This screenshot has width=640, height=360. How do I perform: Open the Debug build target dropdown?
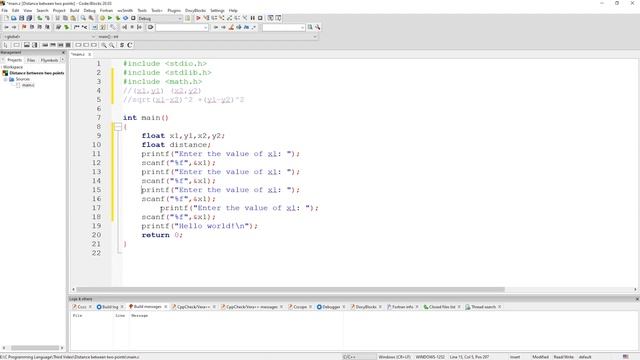160,18
